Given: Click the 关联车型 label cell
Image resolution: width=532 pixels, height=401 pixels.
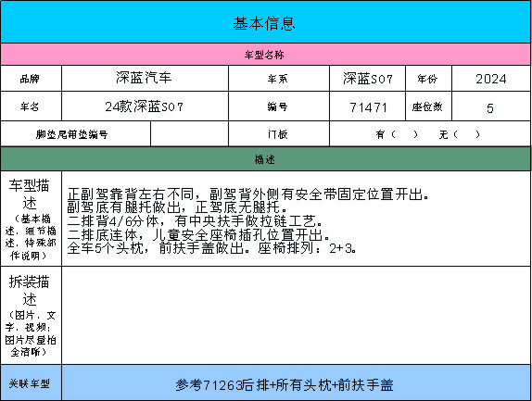Looking at the screenshot, I should [31, 383].
